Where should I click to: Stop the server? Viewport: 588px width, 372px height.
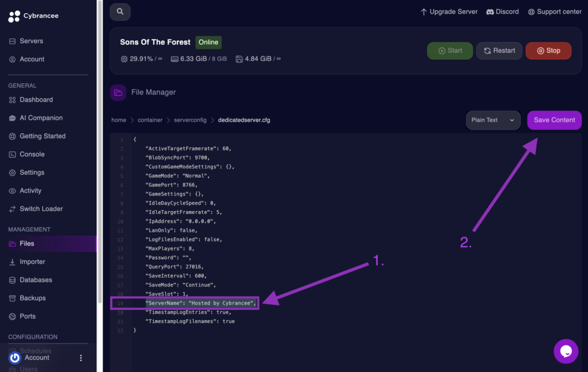pyautogui.click(x=548, y=51)
